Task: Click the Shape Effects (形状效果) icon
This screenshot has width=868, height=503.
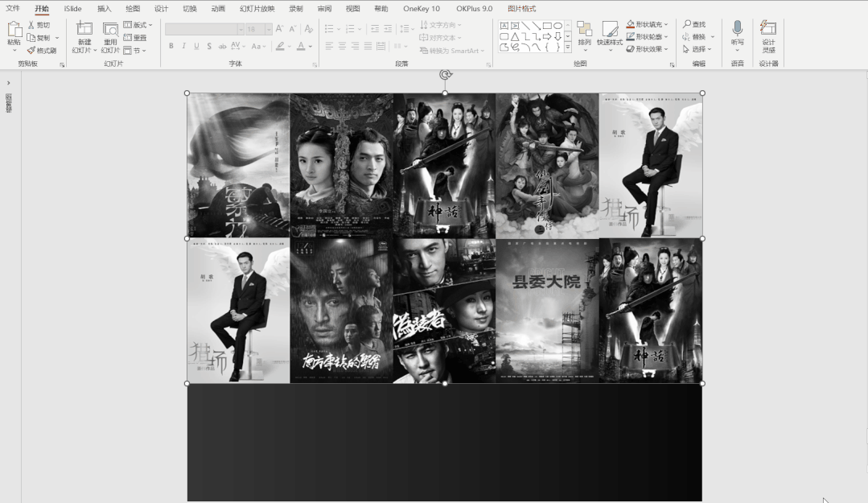Action: (631, 49)
